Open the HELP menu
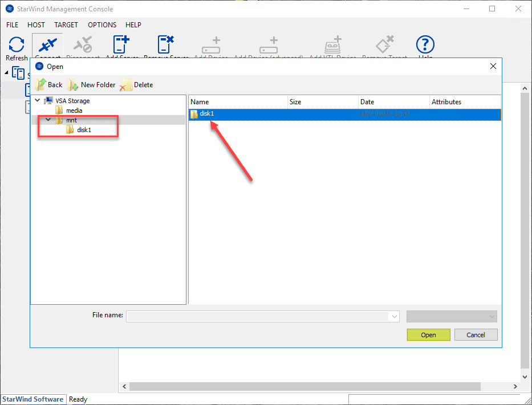Screen dimensions: 532x405 pos(133,24)
